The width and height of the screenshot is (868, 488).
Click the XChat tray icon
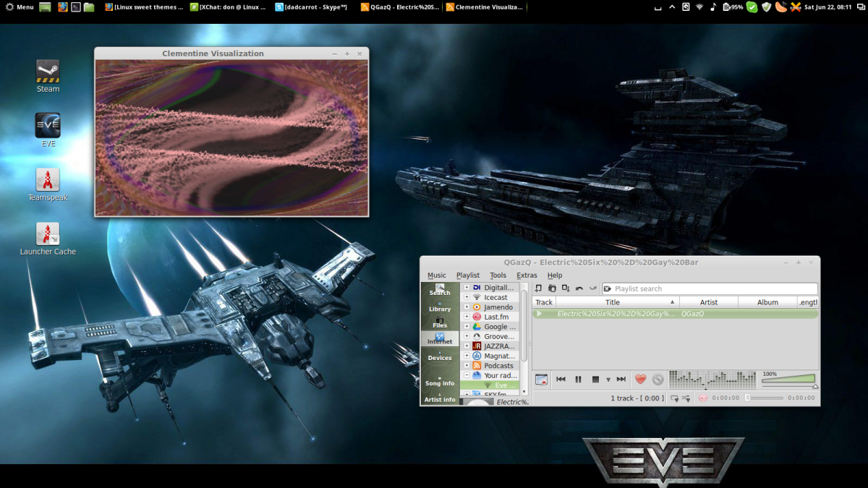796,7
